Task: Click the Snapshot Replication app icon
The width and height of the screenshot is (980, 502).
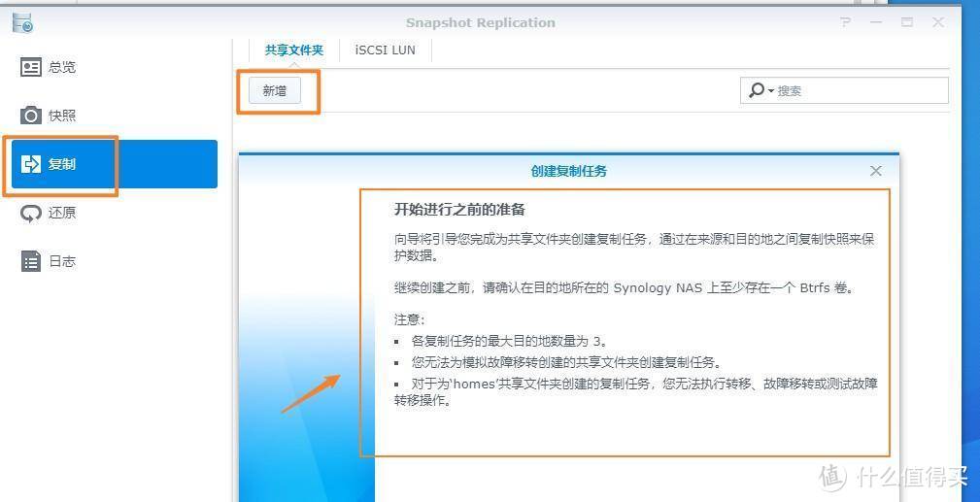Action: click(x=22, y=22)
